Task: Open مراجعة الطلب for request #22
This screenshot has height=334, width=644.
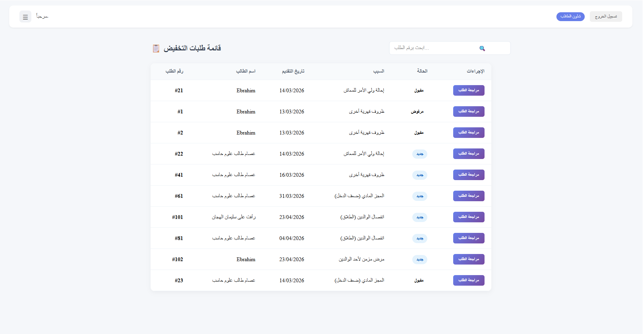Action: [469, 154]
